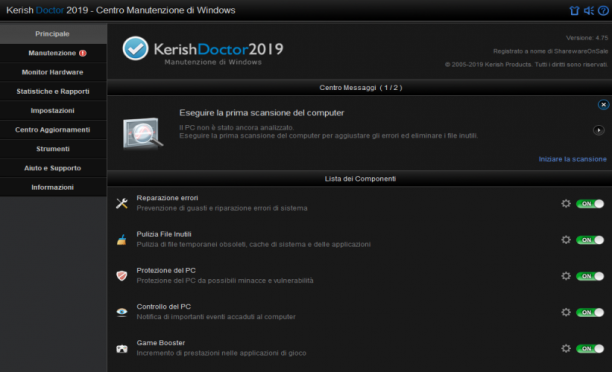Click the Pulizia File Inutili broom icon
Image resolution: width=612 pixels, height=372 pixels.
tap(122, 240)
